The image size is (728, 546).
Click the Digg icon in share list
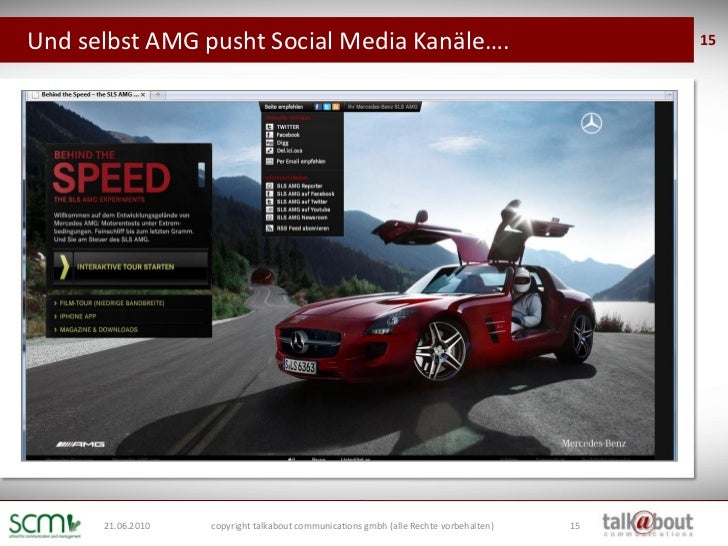[269, 143]
